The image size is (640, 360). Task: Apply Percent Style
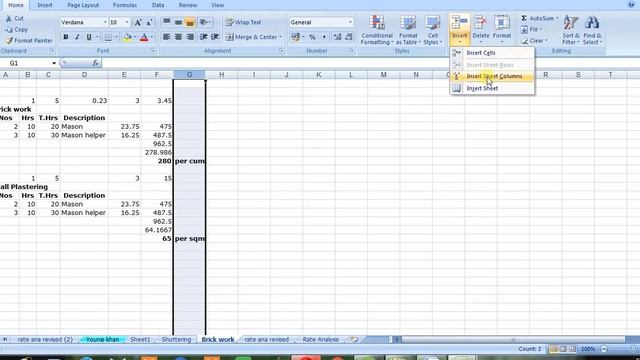(x=312, y=37)
